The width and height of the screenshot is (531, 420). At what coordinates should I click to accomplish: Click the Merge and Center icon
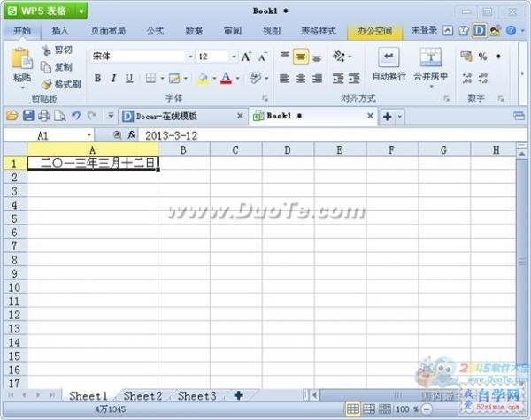click(x=431, y=57)
